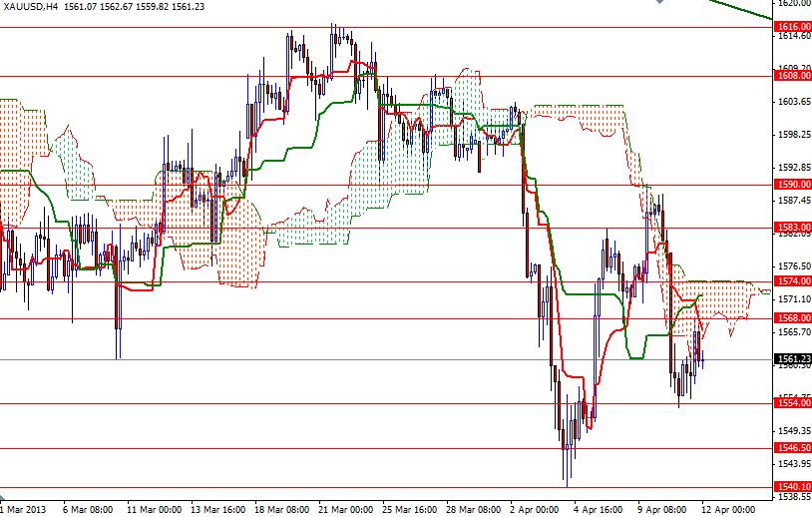Click the 1603.65 value on price scale
Screen dimensions: 812x517
click(791, 102)
